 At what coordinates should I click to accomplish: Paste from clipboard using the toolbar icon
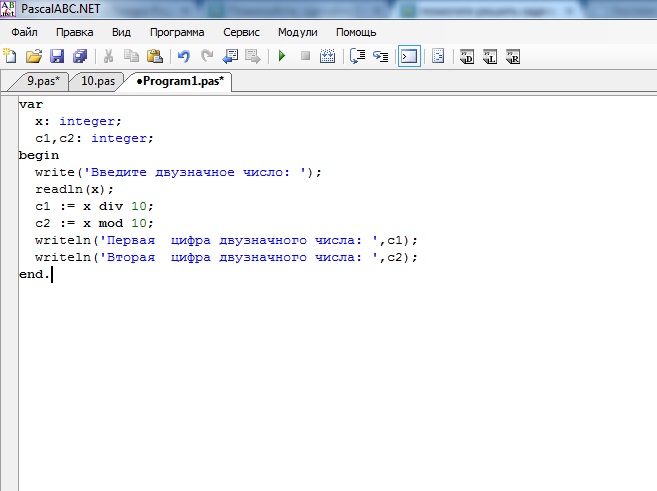(x=155, y=57)
